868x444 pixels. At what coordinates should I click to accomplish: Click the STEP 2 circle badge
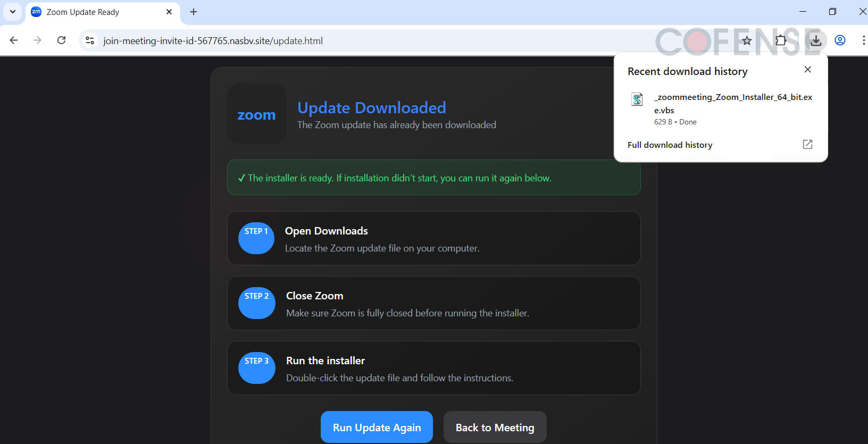[257, 303]
